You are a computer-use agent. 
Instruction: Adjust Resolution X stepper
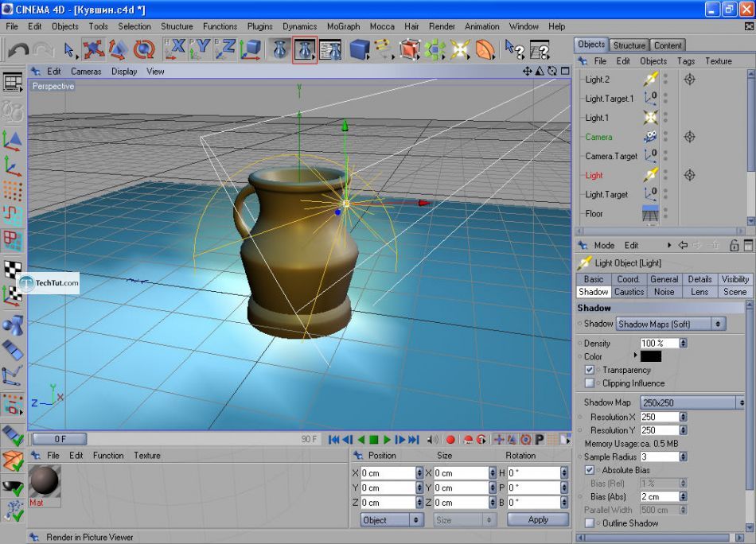[x=684, y=417]
